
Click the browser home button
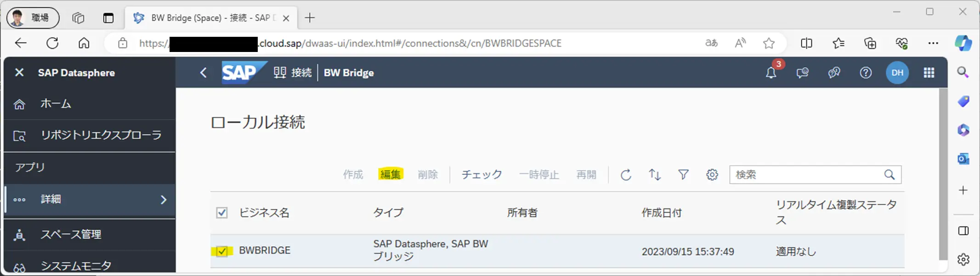pos(84,43)
